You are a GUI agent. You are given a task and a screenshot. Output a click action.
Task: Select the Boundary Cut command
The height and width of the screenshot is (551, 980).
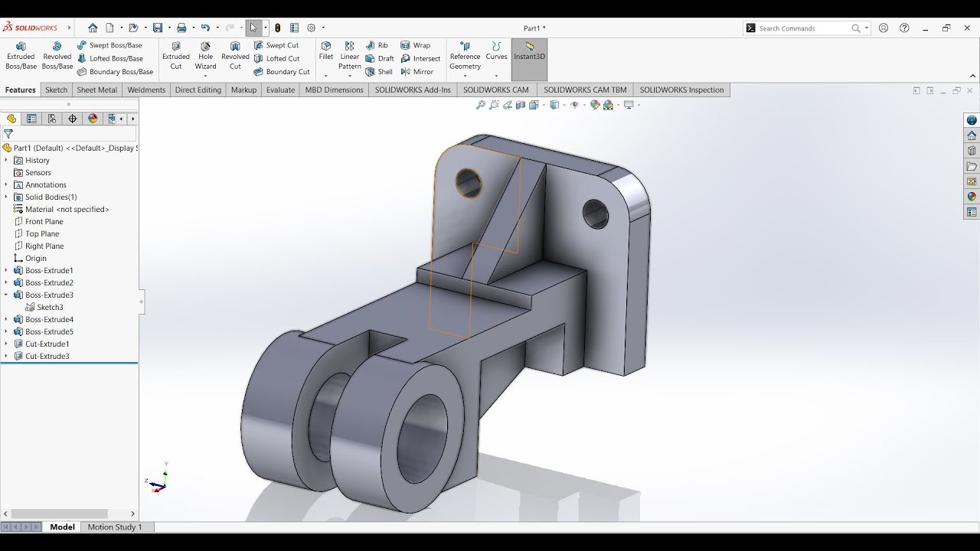tap(281, 72)
